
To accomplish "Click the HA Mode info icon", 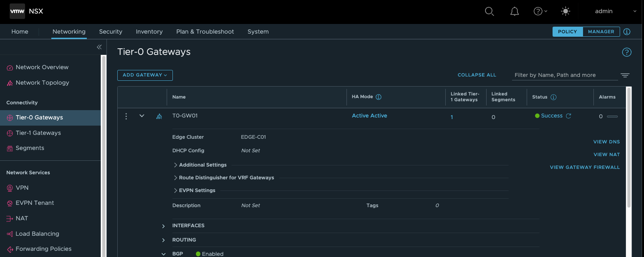I will click(379, 97).
